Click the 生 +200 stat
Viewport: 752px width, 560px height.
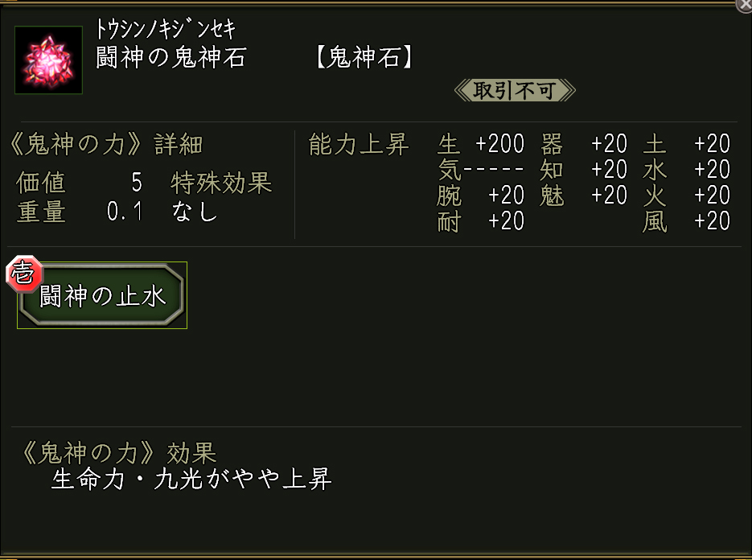480,145
